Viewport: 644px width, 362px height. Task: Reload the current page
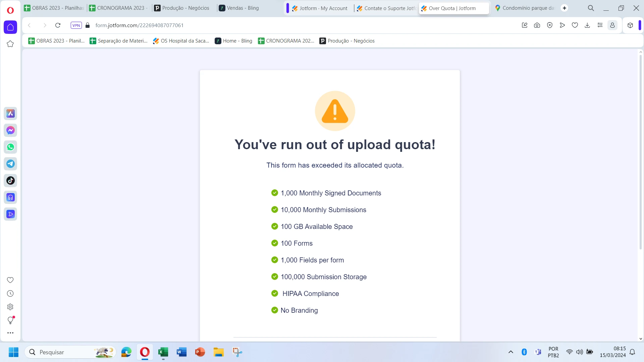pos(58,25)
